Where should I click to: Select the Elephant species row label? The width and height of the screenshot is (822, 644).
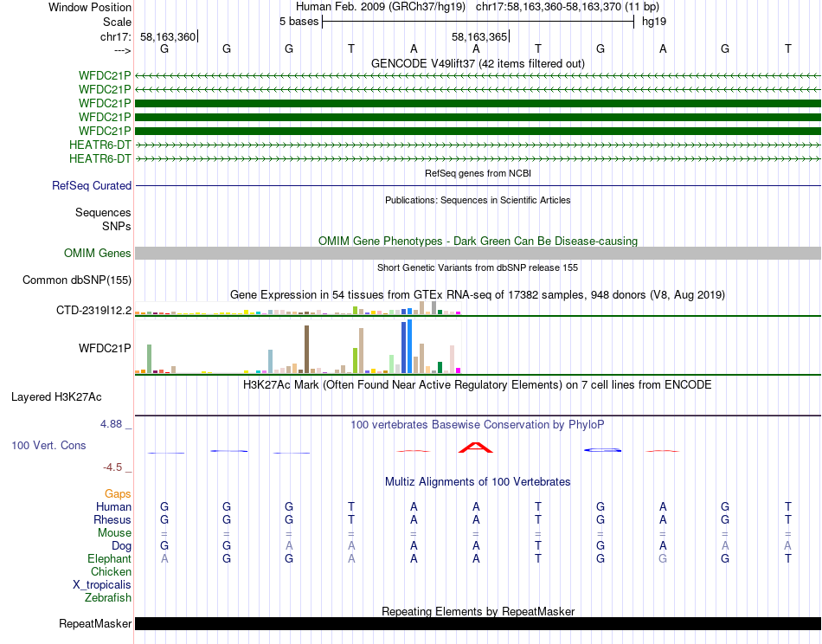pos(110,558)
